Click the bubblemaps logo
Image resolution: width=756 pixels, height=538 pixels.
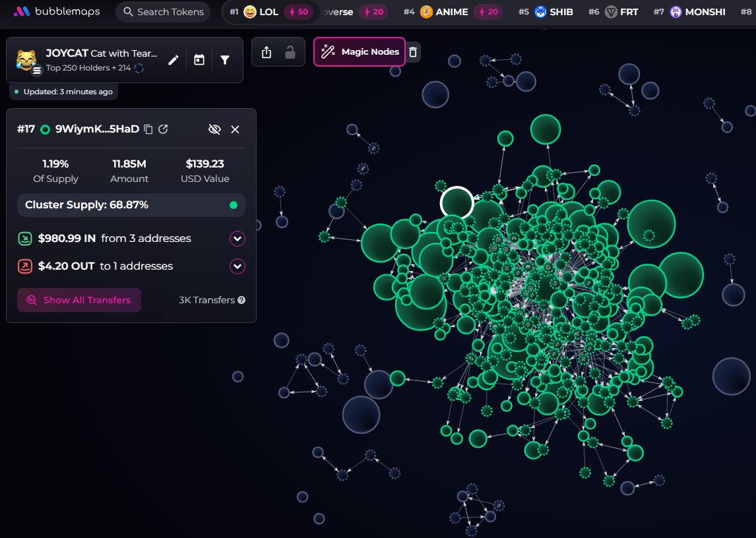(58, 12)
